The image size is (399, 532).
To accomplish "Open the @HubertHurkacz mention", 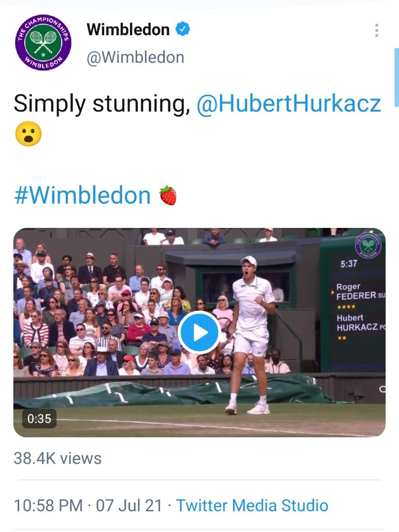I will point(289,104).
